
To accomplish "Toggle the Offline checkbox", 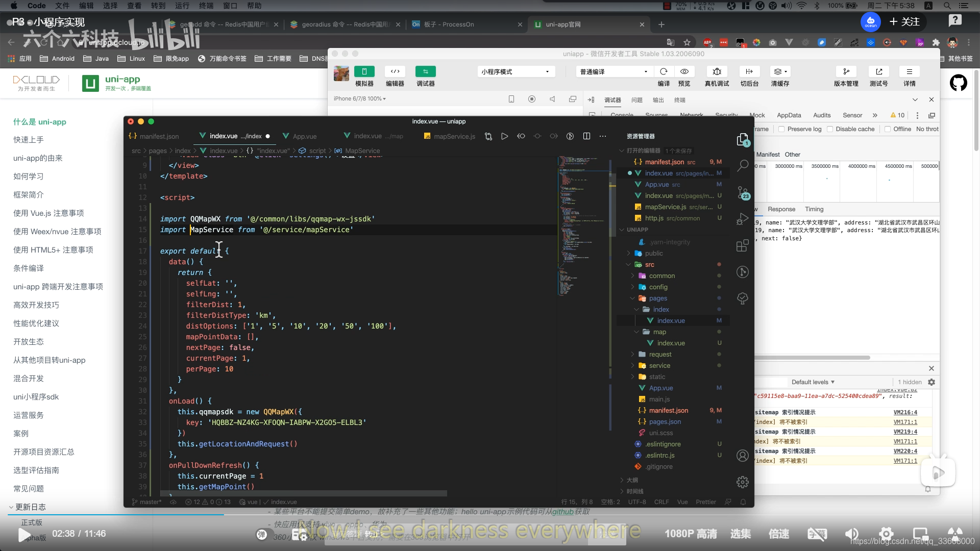I will coord(888,129).
